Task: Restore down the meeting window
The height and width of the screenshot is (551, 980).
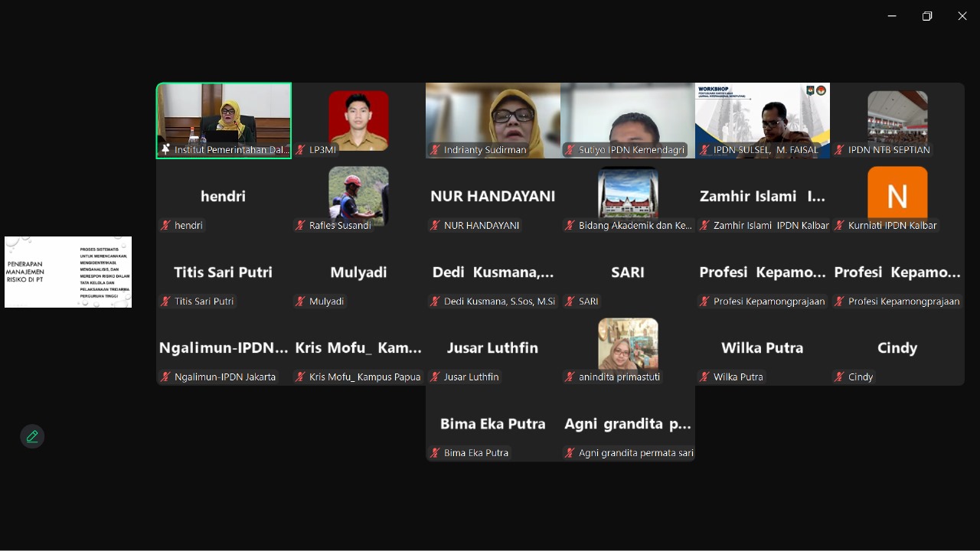Action: click(927, 16)
